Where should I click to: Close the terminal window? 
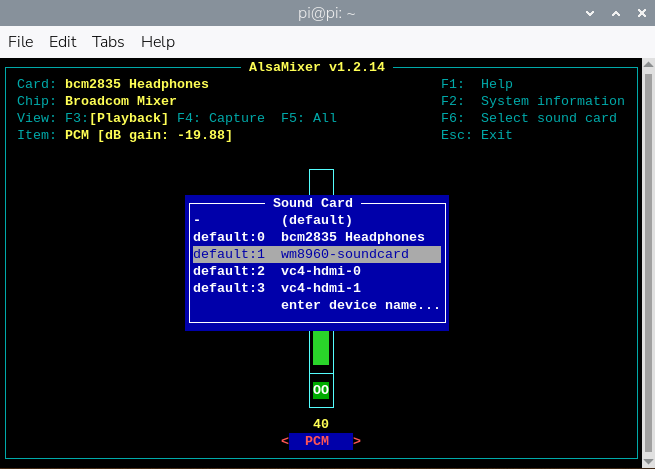point(635,11)
